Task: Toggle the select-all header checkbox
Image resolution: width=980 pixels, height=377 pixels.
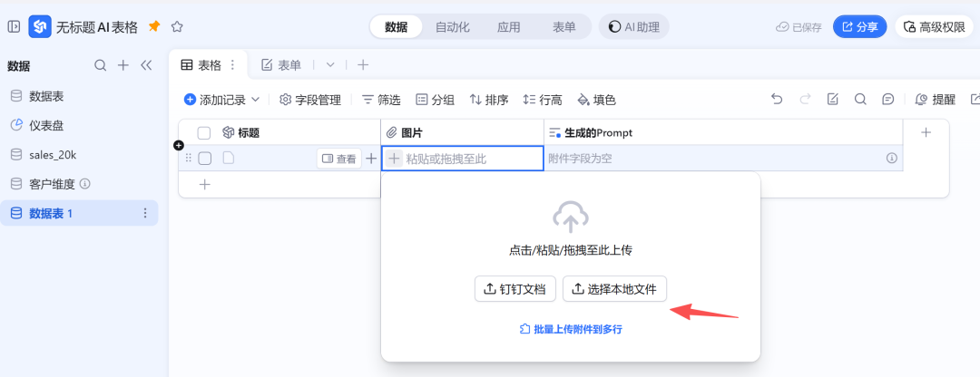Action: click(204, 132)
